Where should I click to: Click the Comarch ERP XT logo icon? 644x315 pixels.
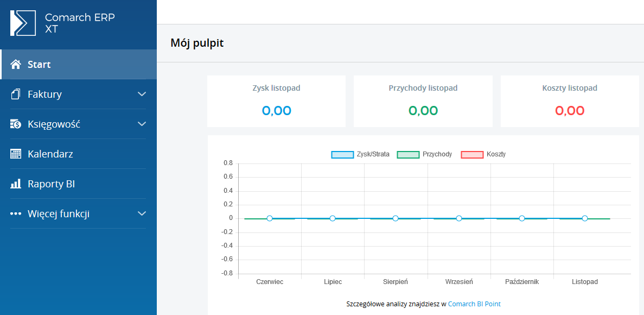pyautogui.click(x=23, y=23)
